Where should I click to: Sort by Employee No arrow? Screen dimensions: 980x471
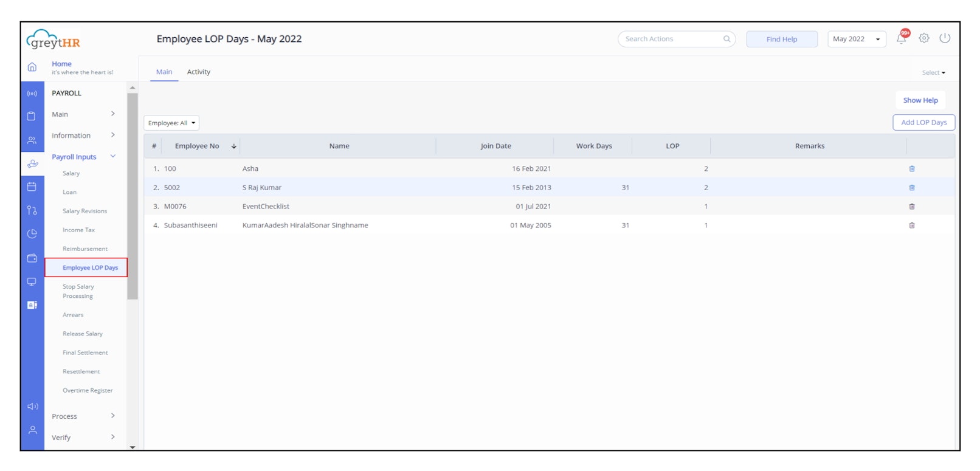point(233,146)
